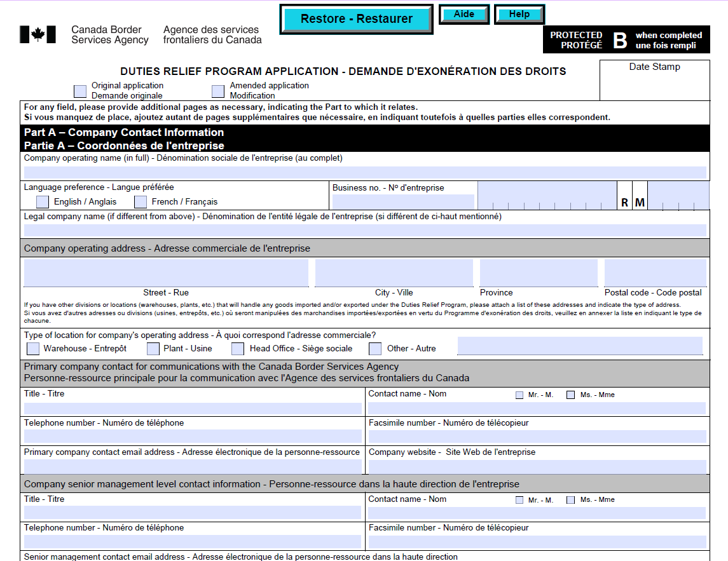Select French / Français language preference
Screen dimensions: 728x561
tap(141, 202)
